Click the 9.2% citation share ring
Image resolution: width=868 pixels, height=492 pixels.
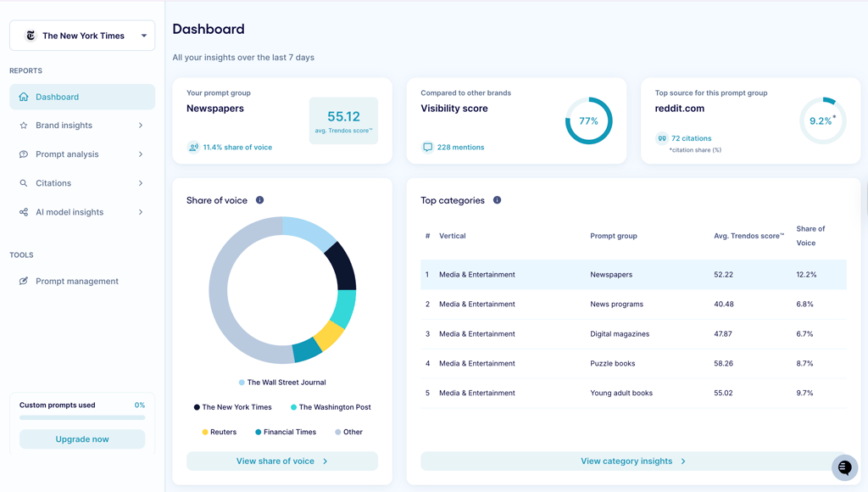pos(822,120)
